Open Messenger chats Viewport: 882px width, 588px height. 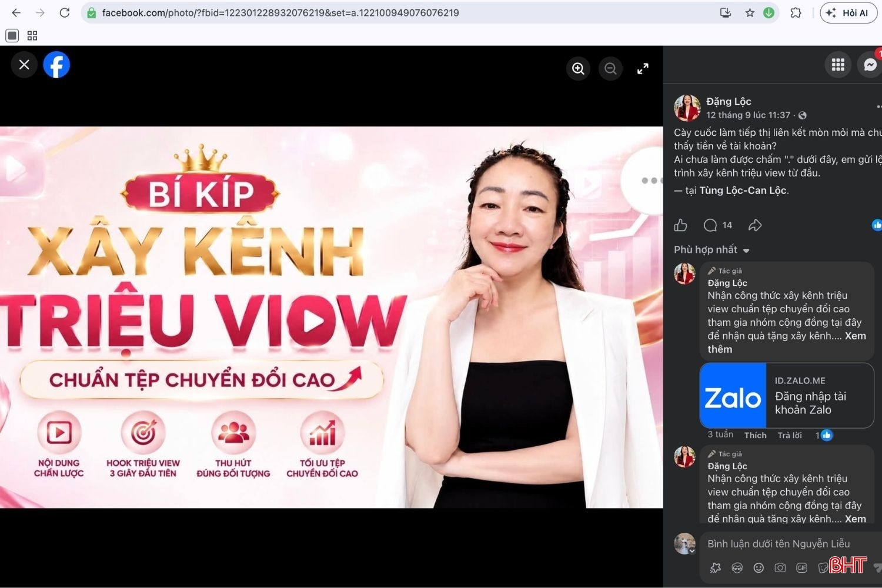pos(870,65)
